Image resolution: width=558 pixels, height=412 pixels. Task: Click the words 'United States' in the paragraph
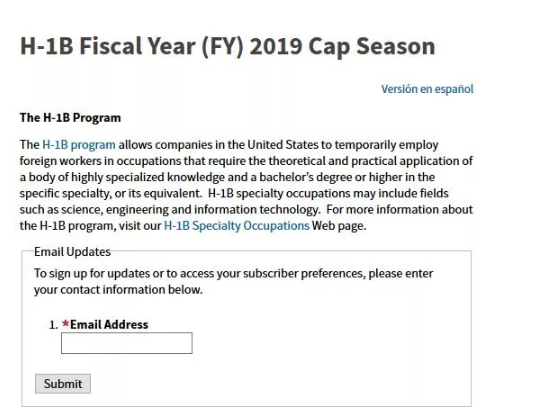coord(283,145)
